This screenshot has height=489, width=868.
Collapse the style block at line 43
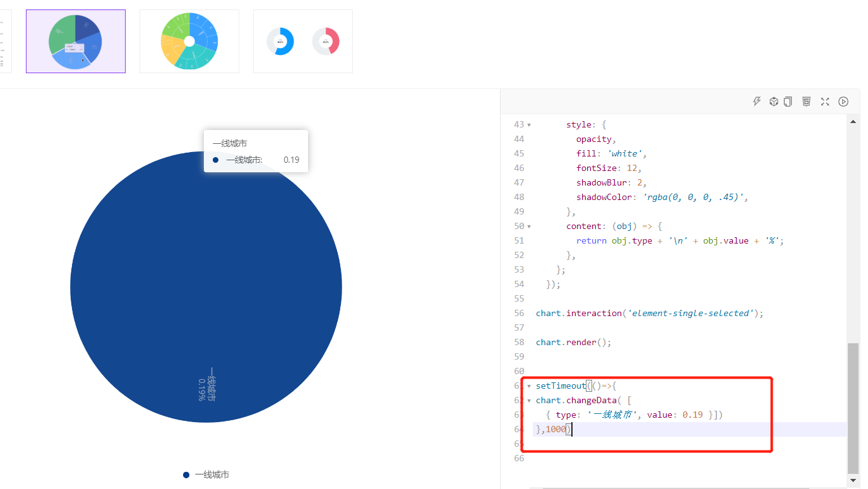pyautogui.click(x=528, y=124)
